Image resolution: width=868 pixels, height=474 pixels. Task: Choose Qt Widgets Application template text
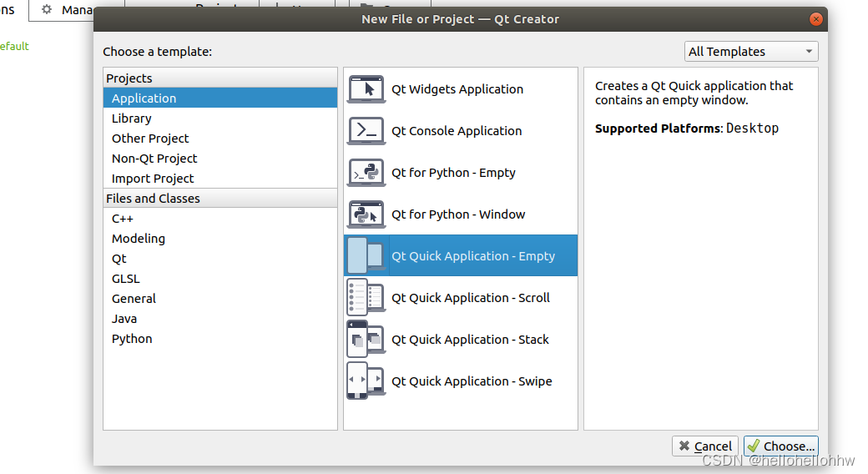click(457, 89)
